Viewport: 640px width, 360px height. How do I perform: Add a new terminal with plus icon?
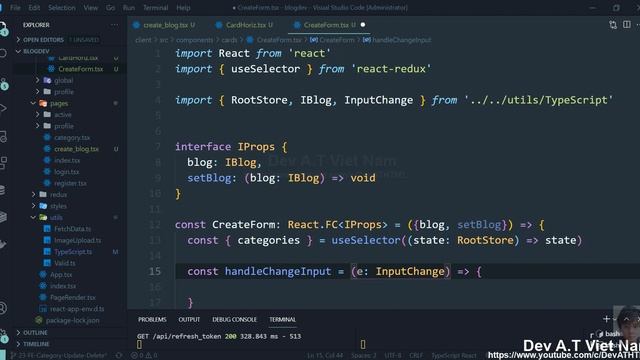pyautogui.click(x=606, y=319)
